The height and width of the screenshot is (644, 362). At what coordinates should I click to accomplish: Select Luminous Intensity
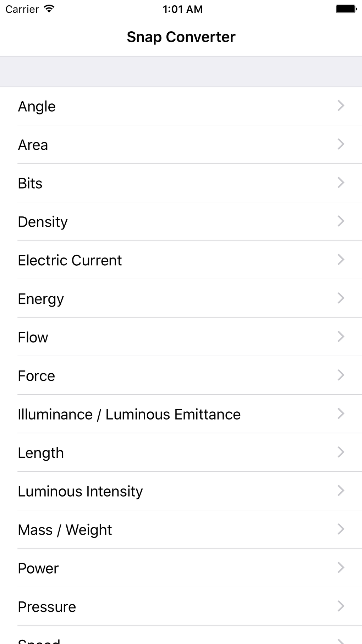coord(80,491)
